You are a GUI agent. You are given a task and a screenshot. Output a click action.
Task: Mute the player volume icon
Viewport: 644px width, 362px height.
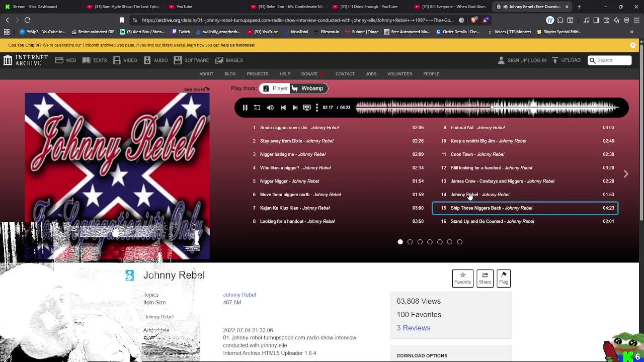click(270, 108)
